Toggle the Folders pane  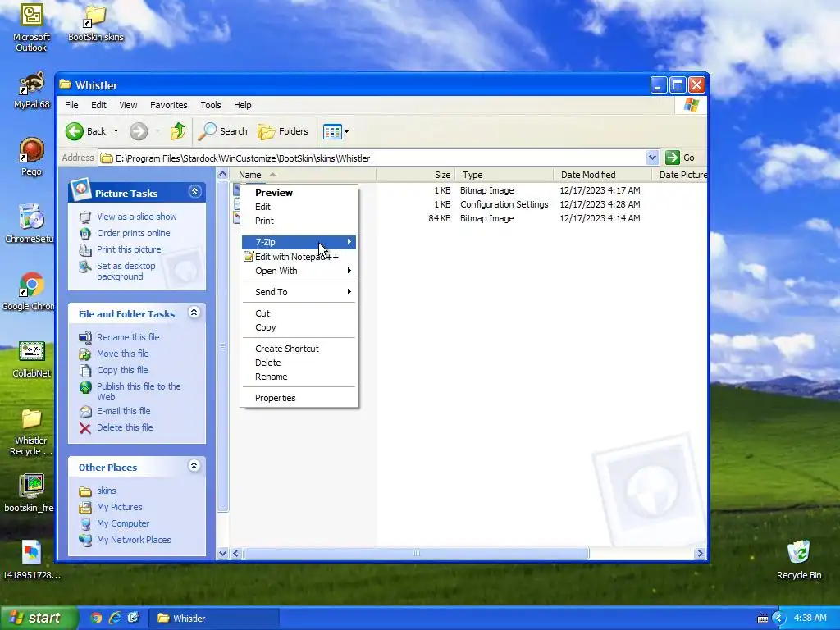coord(283,131)
